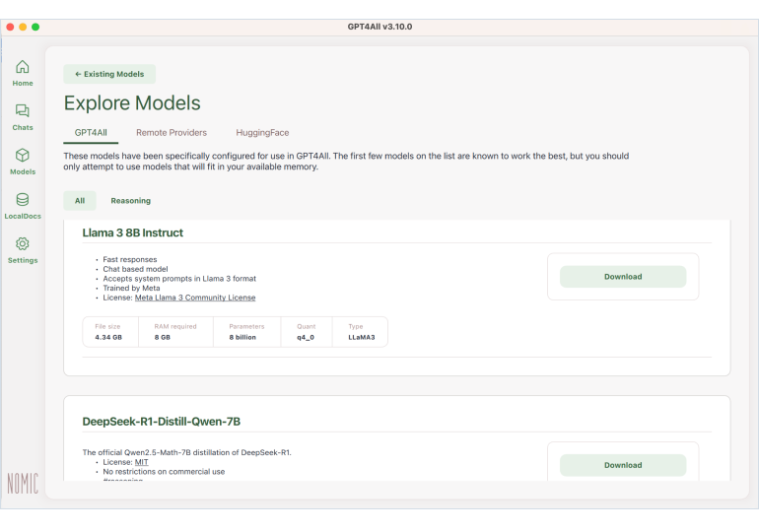
Task: Select the All filter
Action: [x=80, y=201]
